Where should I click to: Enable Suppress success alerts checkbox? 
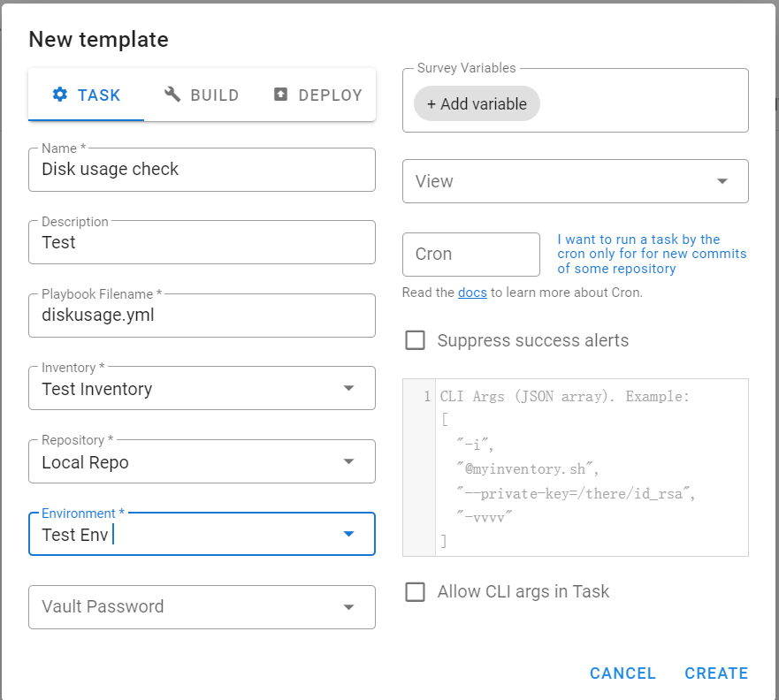tap(415, 340)
